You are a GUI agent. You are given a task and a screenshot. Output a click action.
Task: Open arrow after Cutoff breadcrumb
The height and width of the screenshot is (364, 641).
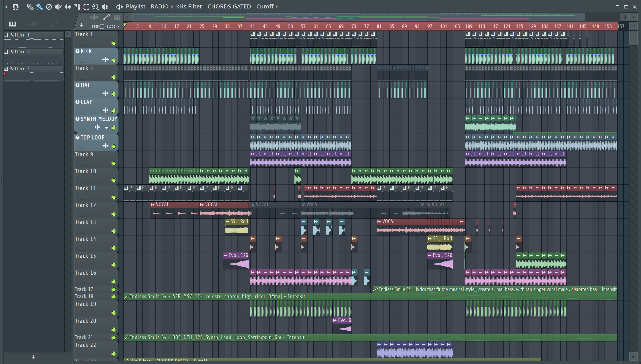(277, 6)
